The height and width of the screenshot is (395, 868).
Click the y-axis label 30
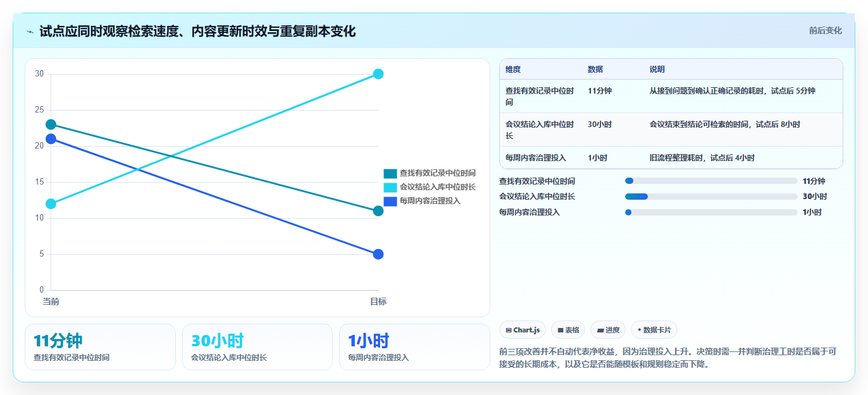coord(39,74)
